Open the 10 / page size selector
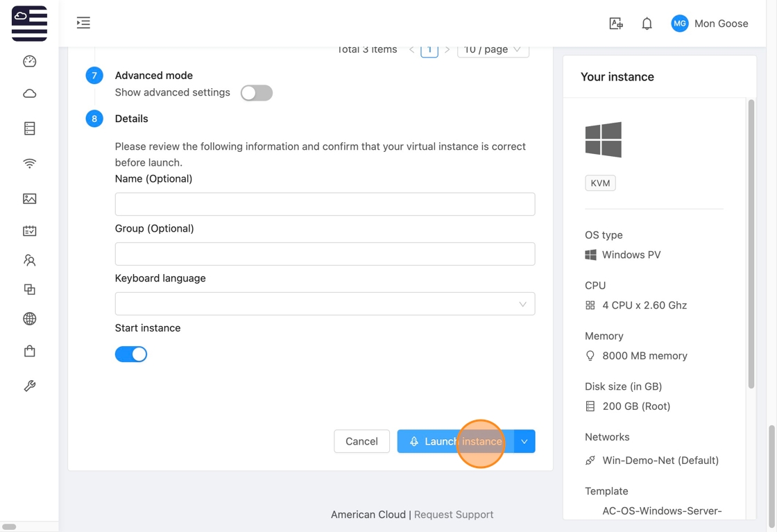777x532 pixels. (x=493, y=50)
